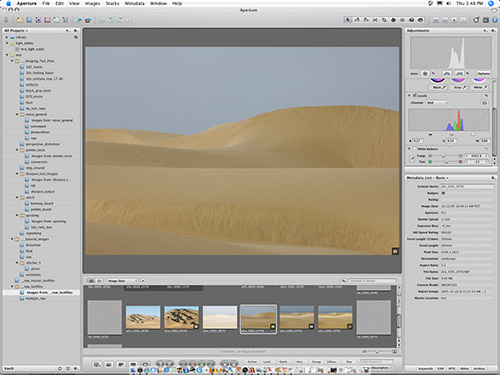The height and width of the screenshot is (375, 500).
Task: Click the blue Inspector info icon
Action: pos(495,20)
